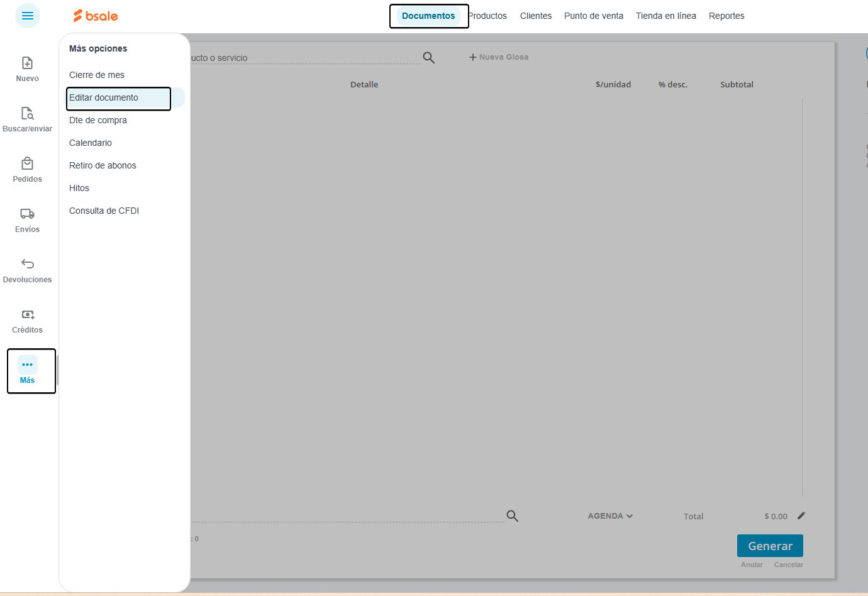This screenshot has height=596, width=868.
Task: Switch to Productos tab
Action: (x=487, y=16)
